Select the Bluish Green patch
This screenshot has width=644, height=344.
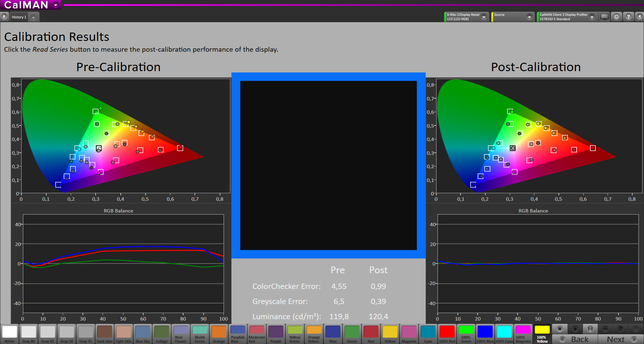200,334
